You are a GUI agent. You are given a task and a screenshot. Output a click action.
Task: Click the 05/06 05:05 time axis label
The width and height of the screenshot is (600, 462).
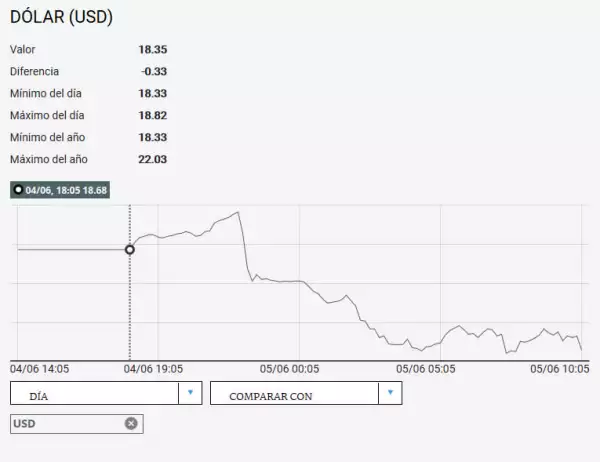tap(426, 369)
